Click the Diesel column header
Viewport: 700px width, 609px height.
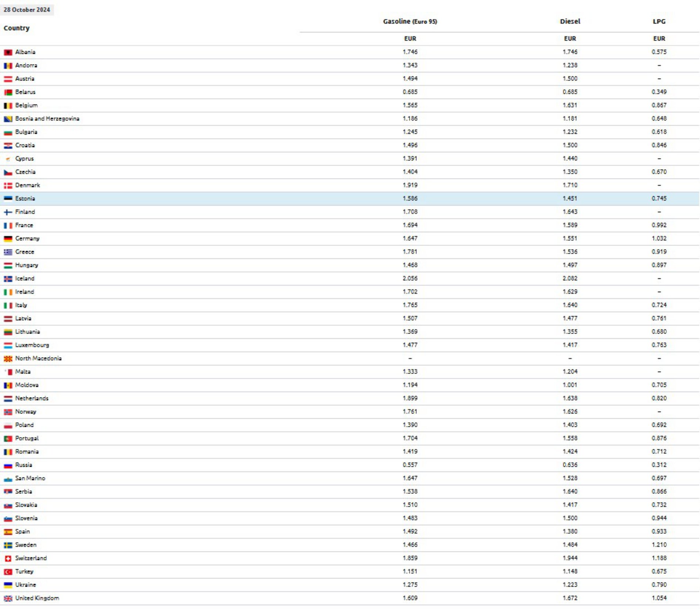pyautogui.click(x=570, y=22)
